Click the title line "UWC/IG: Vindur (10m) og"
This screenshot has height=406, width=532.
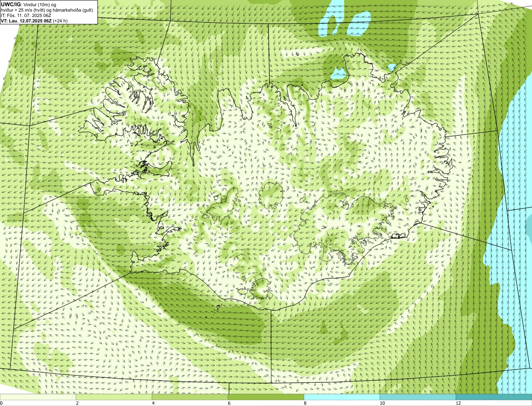tap(29, 5)
